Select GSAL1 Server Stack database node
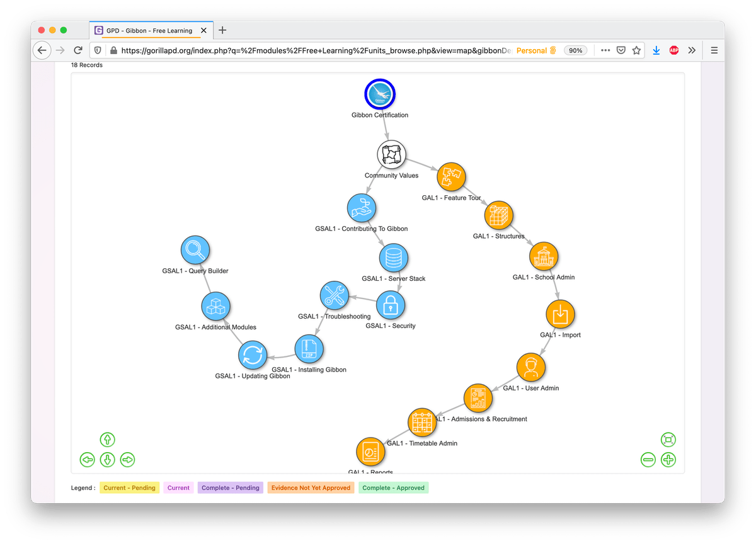The width and height of the screenshot is (756, 544). 394,258
